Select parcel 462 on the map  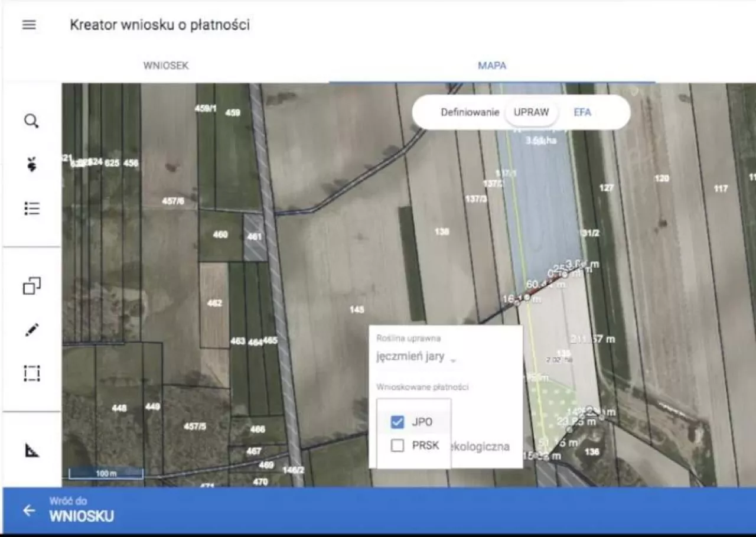point(214,304)
